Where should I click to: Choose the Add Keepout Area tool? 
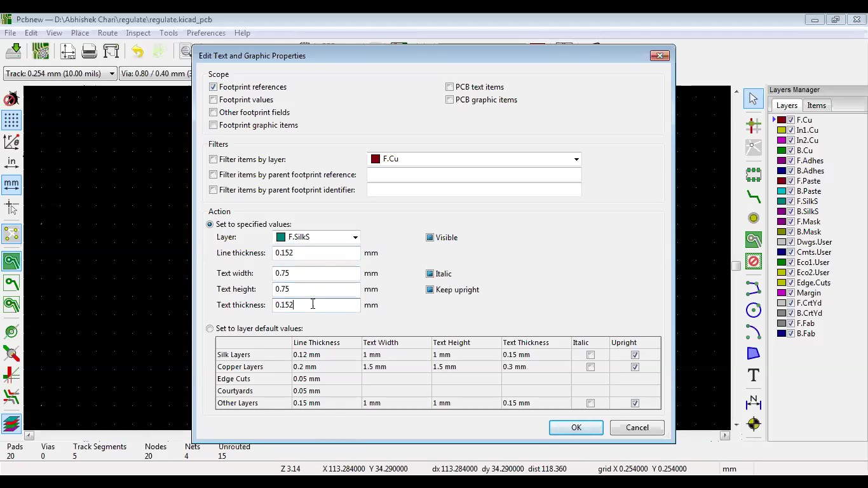click(753, 261)
